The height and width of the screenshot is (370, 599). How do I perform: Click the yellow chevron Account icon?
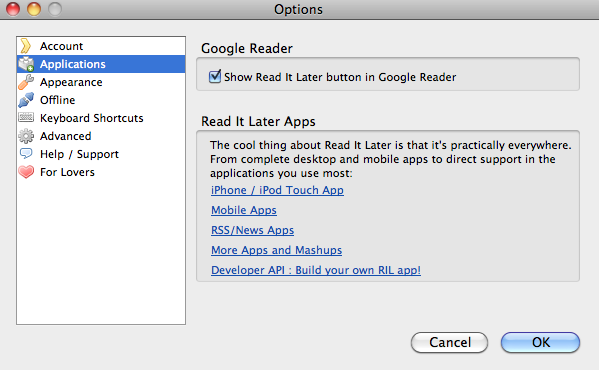click(x=26, y=46)
